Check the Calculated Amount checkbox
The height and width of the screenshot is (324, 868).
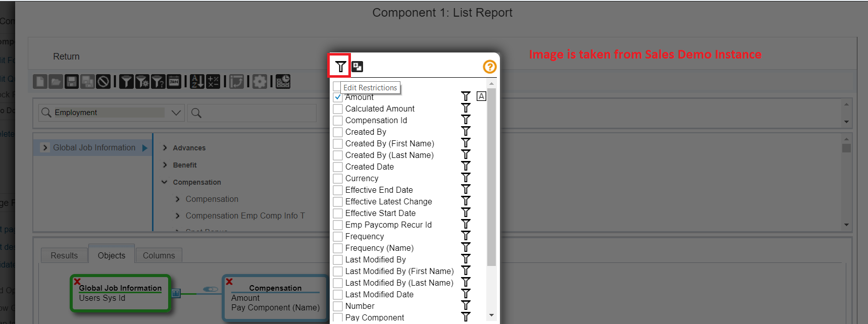coord(338,109)
